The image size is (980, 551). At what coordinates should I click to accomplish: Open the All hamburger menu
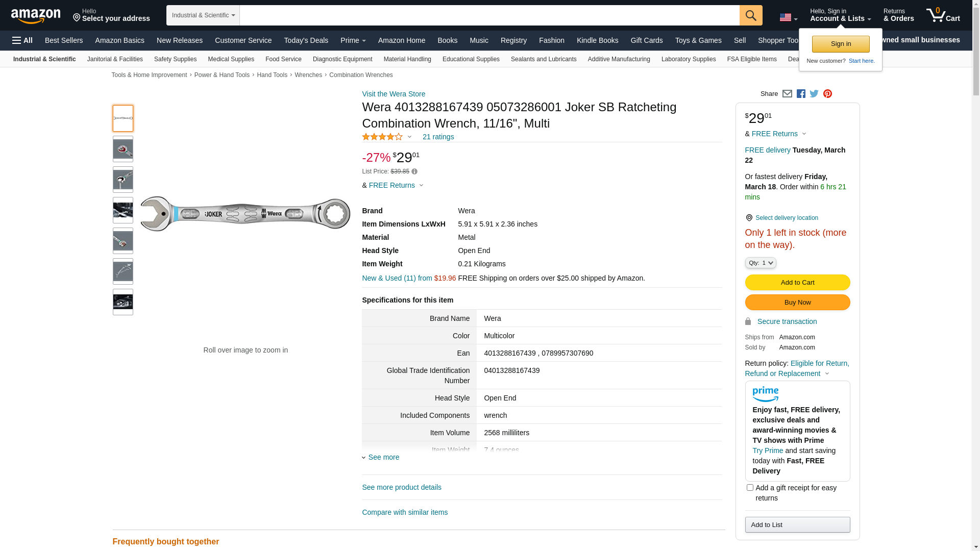coord(22,40)
